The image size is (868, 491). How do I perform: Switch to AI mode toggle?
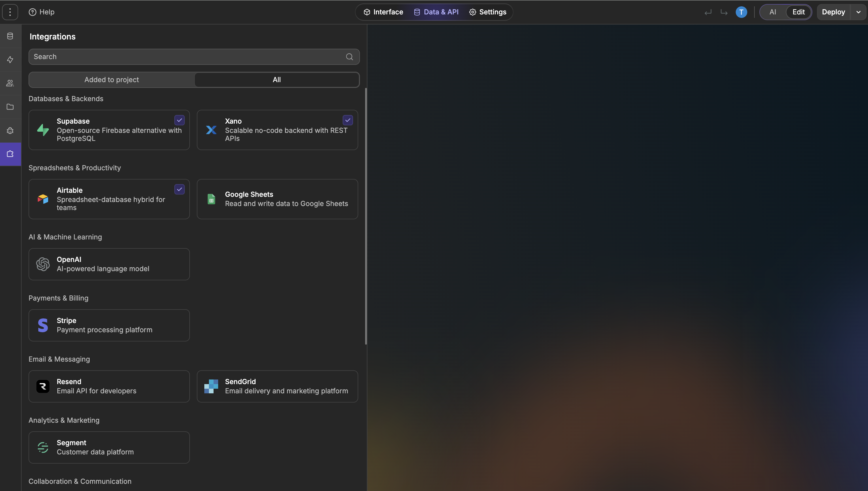(x=773, y=12)
